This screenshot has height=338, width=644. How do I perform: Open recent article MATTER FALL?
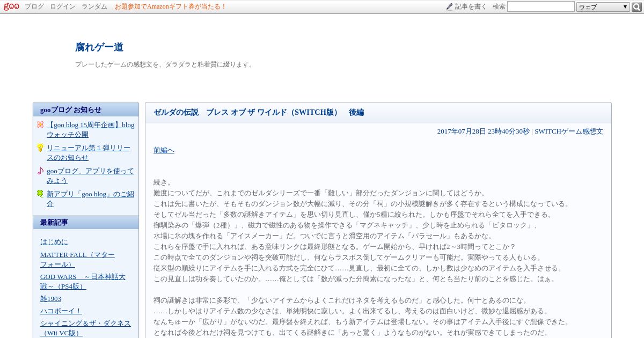coord(77,259)
